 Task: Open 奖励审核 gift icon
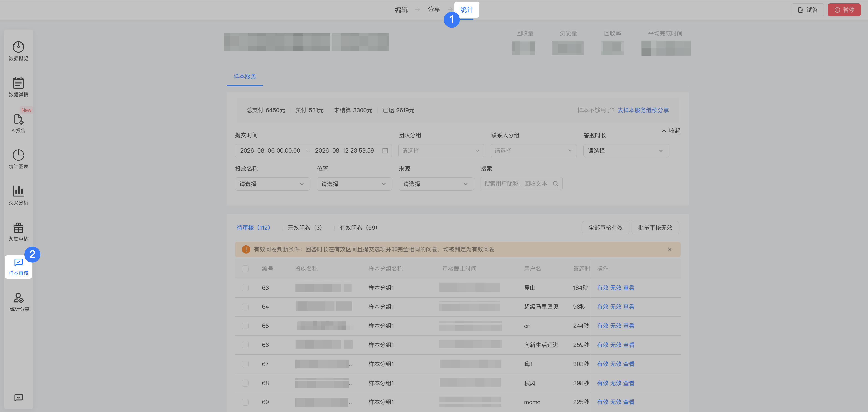[18, 228]
